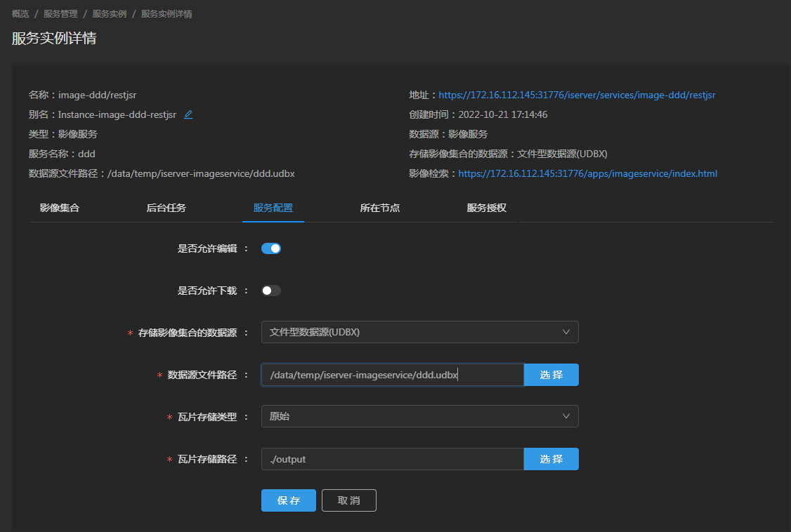This screenshot has width=791, height=532.
Task: Click the 保存 button to save settings
Action: click(x=288, y=500)
